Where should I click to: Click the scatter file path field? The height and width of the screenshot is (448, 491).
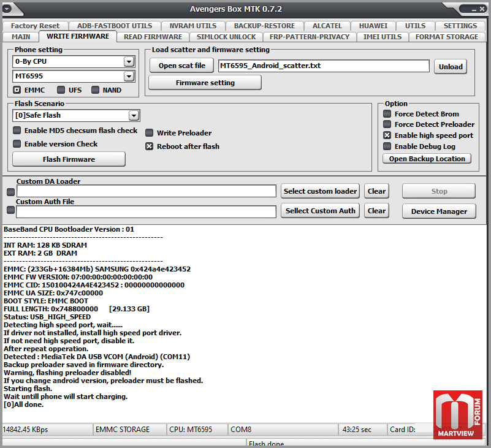[324, 66]
